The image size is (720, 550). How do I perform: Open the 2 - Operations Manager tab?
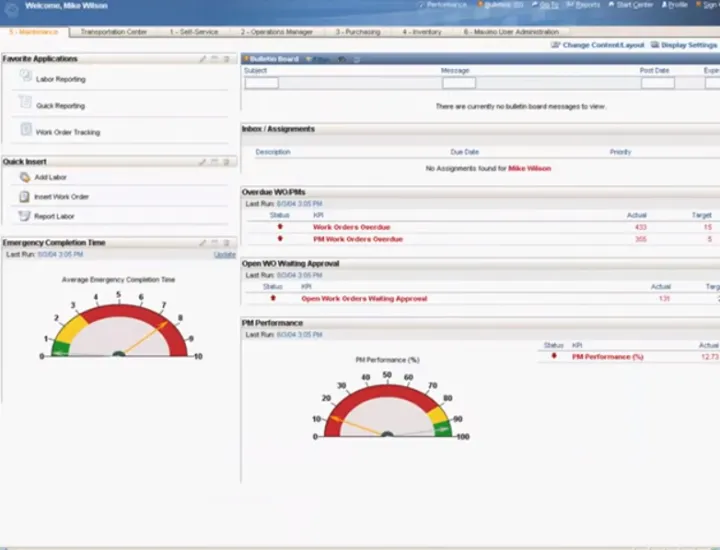[277, 32]
